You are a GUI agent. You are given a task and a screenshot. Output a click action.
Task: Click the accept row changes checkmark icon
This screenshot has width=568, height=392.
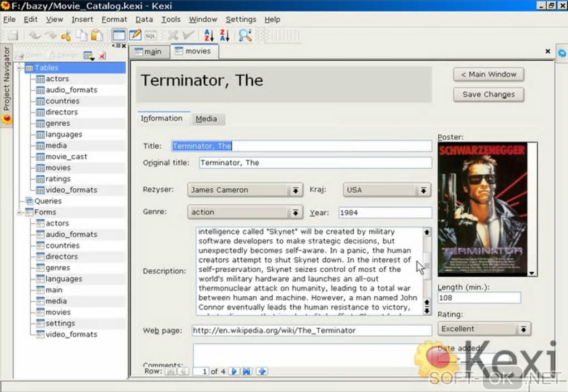188,36
